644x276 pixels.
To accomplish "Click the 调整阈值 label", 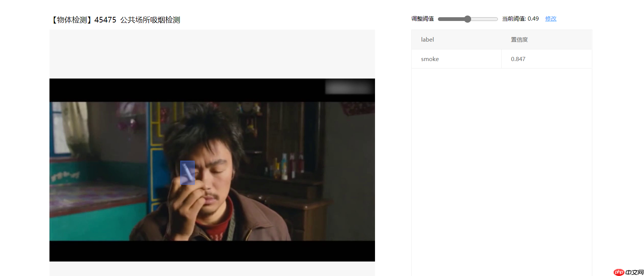I will pos(422,19).
